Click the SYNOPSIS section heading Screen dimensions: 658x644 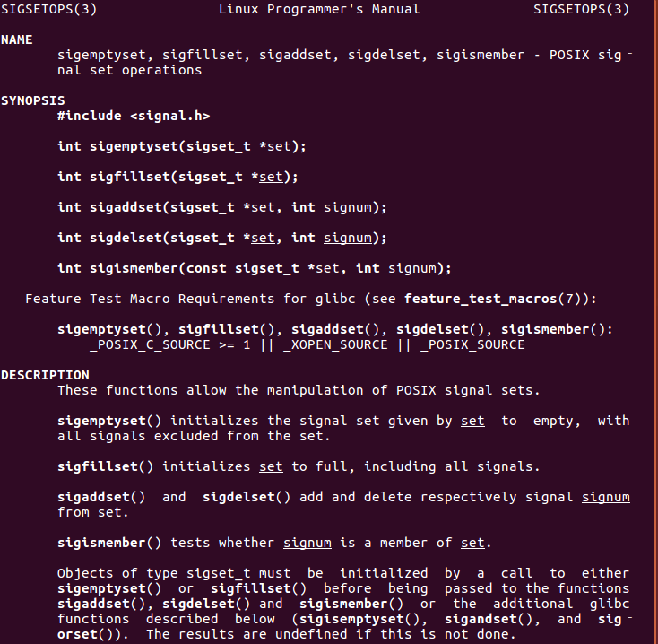click(x=32, y=100)
